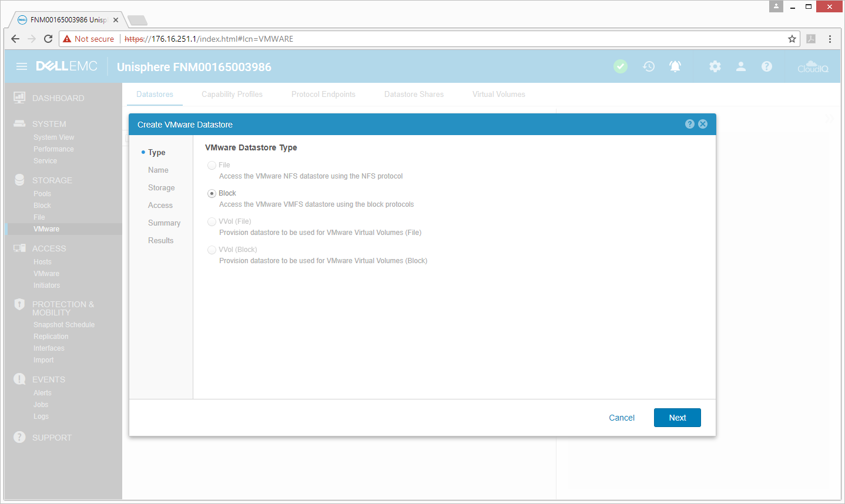845x504 pixels.
Task: Open Jobs under Events
Action: click(41, 405)
